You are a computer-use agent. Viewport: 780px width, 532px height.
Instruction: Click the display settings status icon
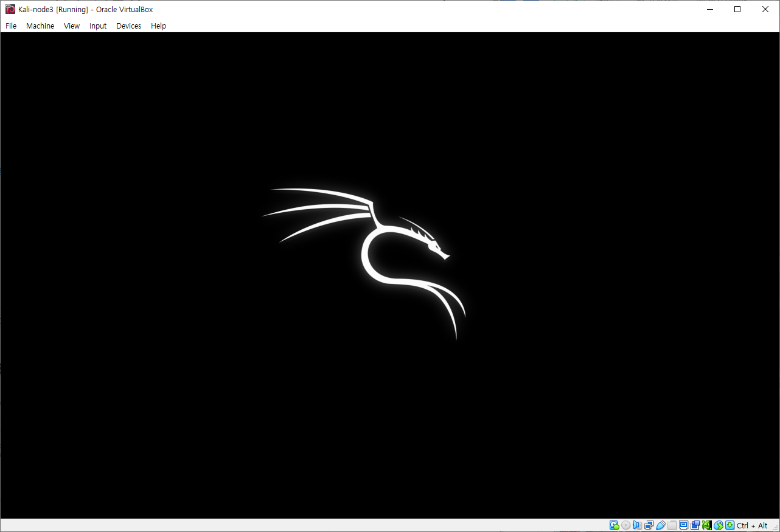click(683, 525)
